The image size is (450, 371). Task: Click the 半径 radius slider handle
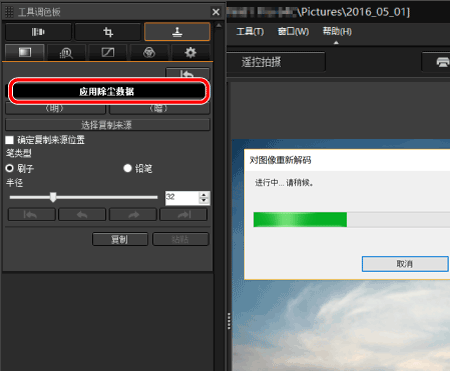(x=53, y=197)
